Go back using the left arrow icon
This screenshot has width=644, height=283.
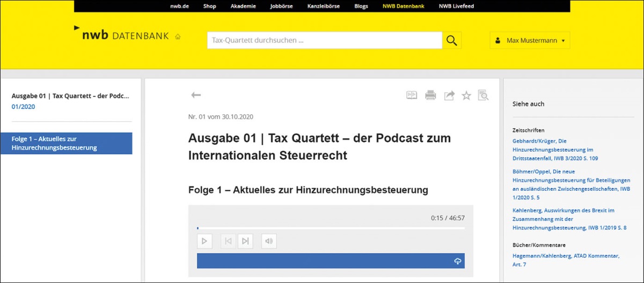(196, 95)
